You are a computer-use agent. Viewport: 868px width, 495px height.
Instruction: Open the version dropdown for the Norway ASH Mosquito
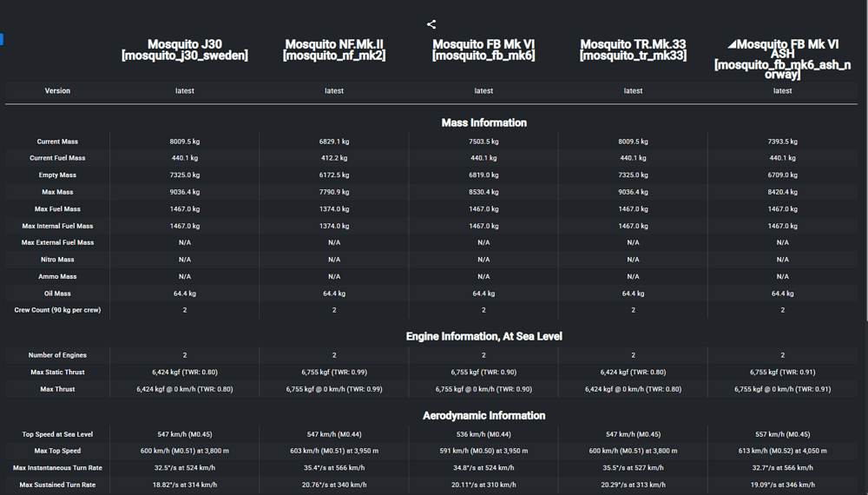pyautogui.click(x=782, y=91)
